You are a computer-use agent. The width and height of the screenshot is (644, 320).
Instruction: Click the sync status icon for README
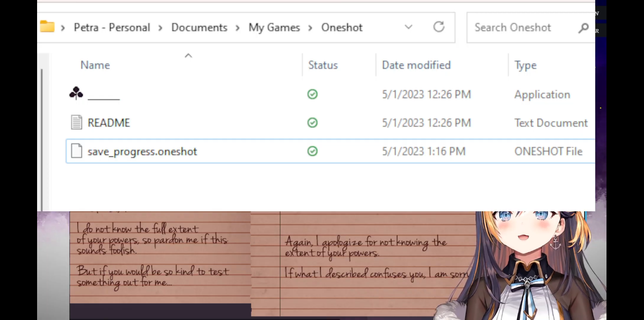pyautogui.click(x=313, y=123)
